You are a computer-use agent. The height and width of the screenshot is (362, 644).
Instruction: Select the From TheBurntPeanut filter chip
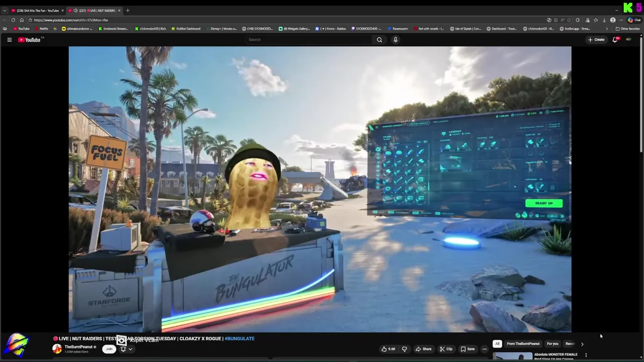pos(523,344)
